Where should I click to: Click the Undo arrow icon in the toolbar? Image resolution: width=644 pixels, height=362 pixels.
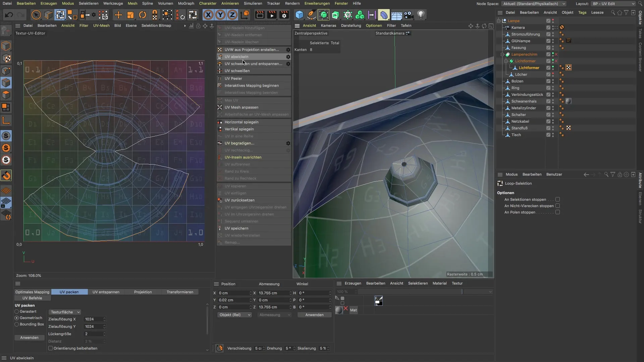(x=9, y=15)
